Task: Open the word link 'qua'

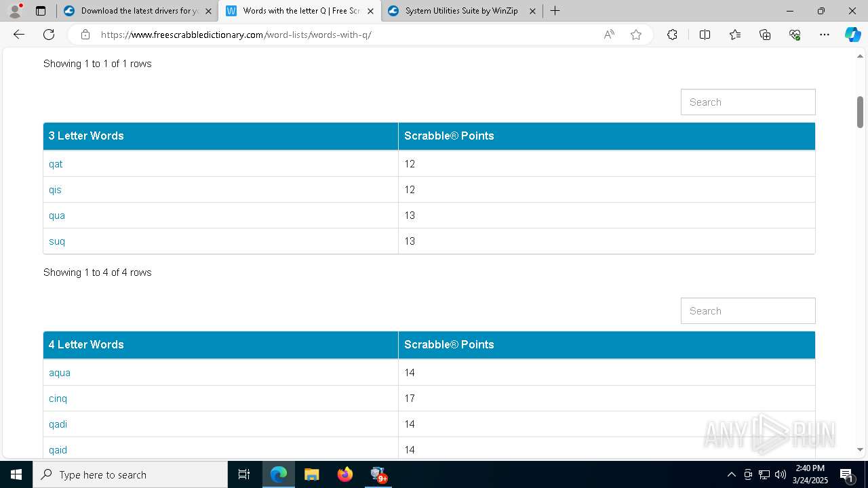Action: [x=57, y=216]
